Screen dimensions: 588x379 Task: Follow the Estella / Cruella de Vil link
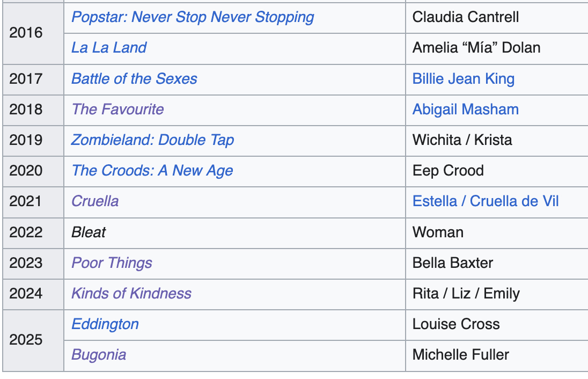(x=485, y=201)
